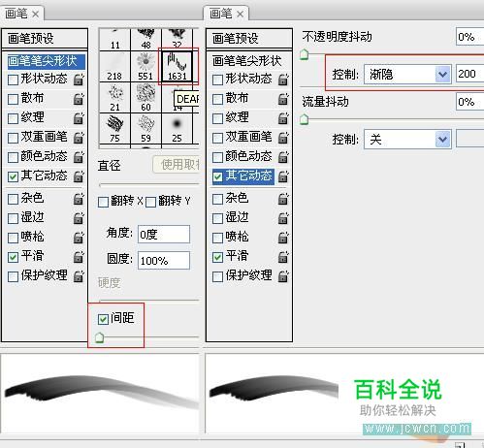Click lock icon beside 保护纹理 in left panel
This screenshot has width=484, height=448.
pyautogui.click(x=79, y=276)
